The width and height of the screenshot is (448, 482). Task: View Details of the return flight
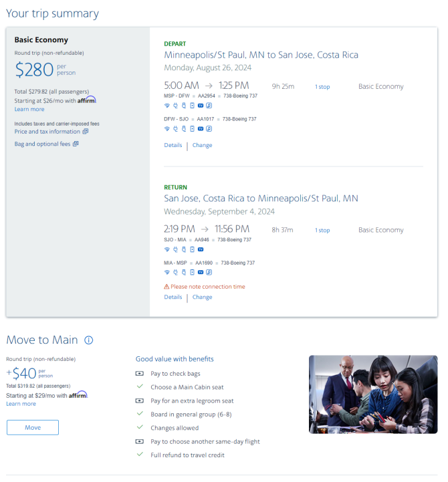(173, 297)
